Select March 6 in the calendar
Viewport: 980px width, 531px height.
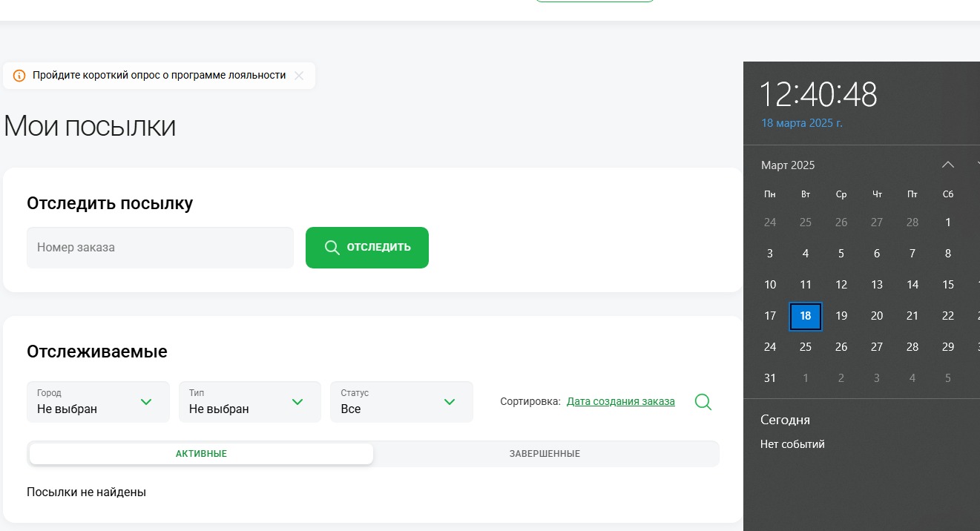point(877,254)
